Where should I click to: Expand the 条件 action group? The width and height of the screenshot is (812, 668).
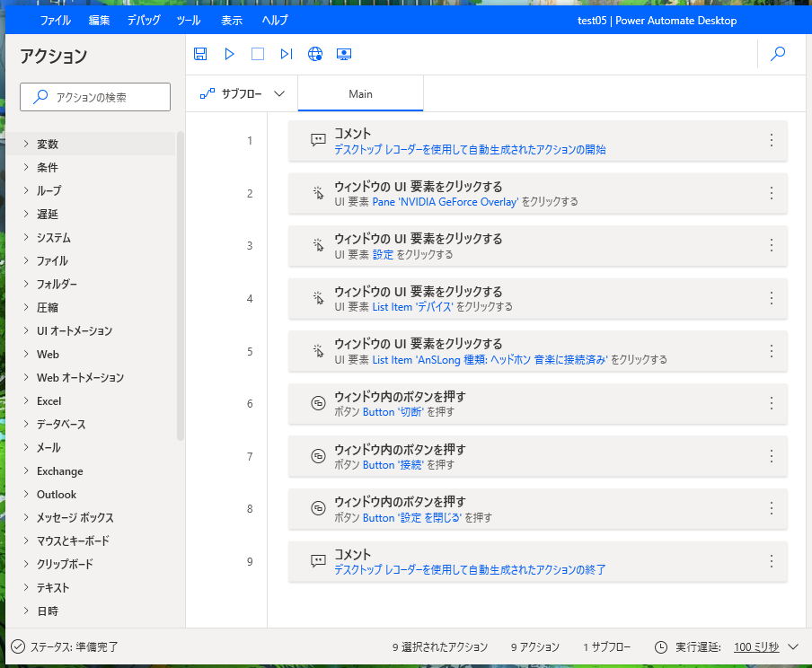click(x=26, y=167)
